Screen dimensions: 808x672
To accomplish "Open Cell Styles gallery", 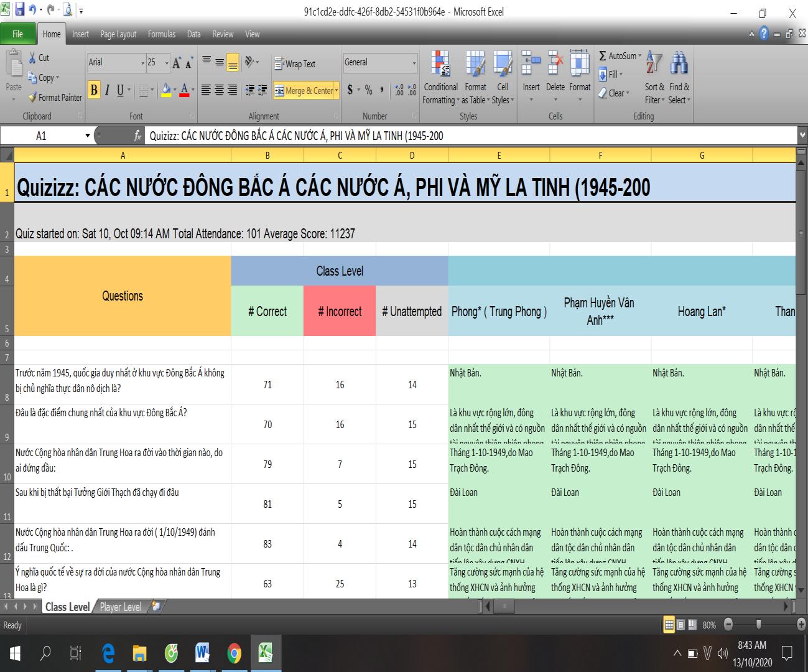I will [x=503, y=78].
